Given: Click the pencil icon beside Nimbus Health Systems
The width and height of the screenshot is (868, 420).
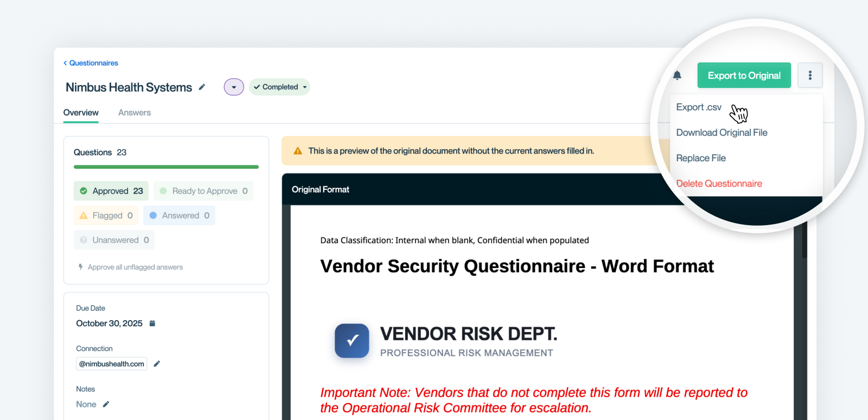Looking at the screenshot, I should coord(202,87).
